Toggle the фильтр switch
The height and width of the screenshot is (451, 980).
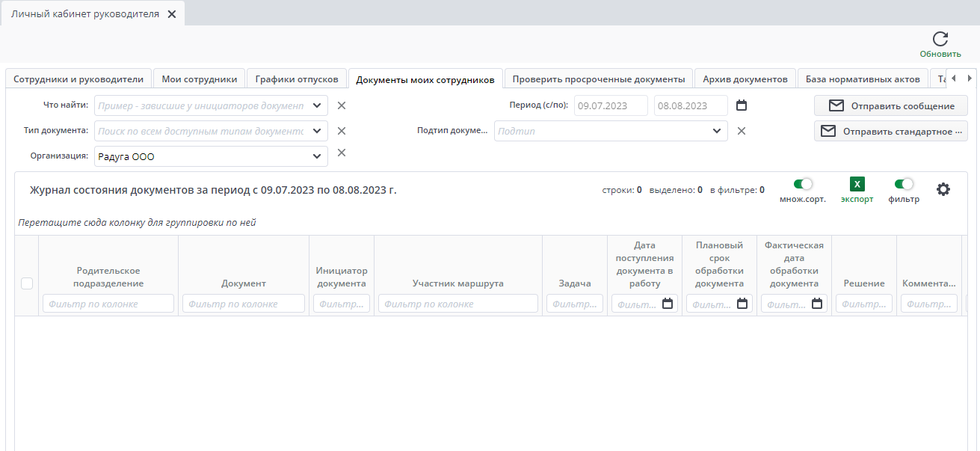click(x=904, y=184)
